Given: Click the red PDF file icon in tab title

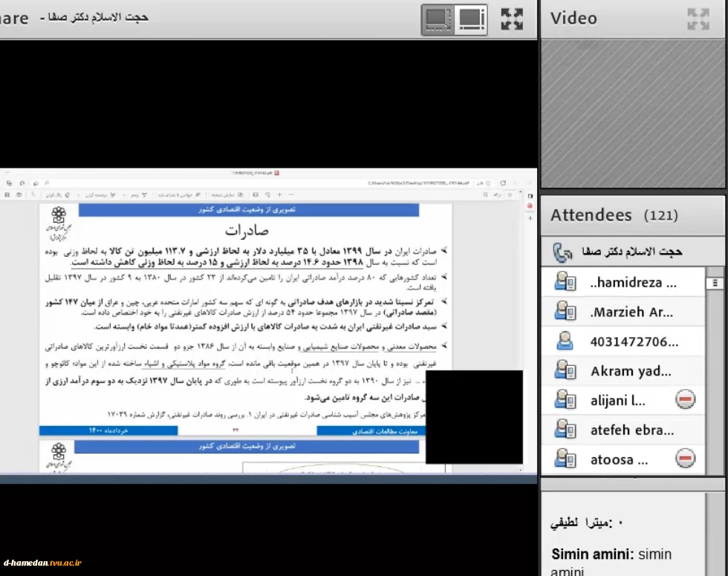Looking at the screenshot, I should pyautogui.click(x=276, y=173).
